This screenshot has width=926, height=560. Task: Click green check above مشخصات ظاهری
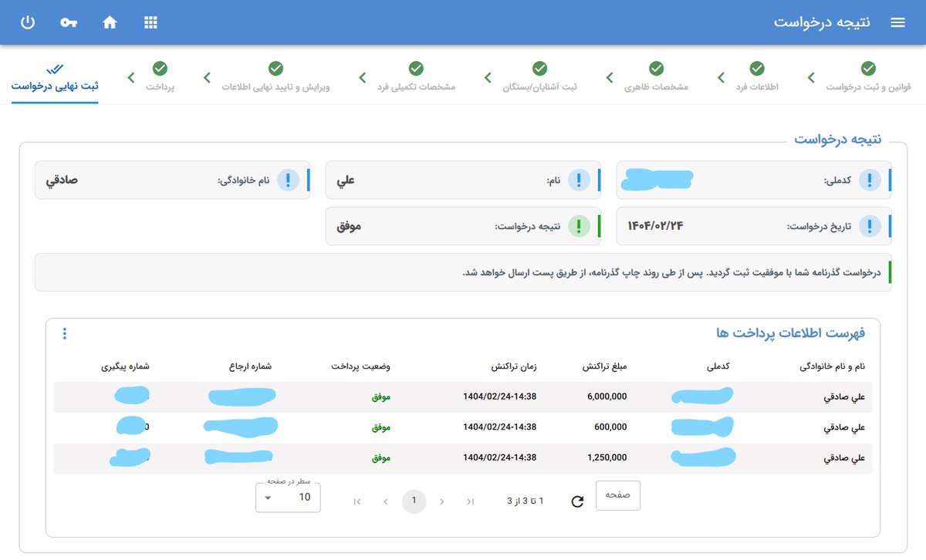click(656, 69)
